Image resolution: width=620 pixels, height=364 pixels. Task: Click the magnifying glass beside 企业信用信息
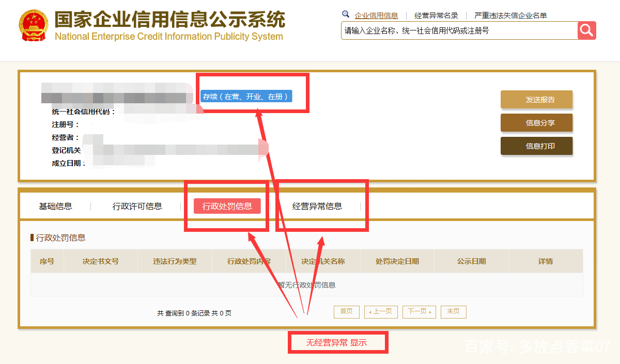[345, 14]
